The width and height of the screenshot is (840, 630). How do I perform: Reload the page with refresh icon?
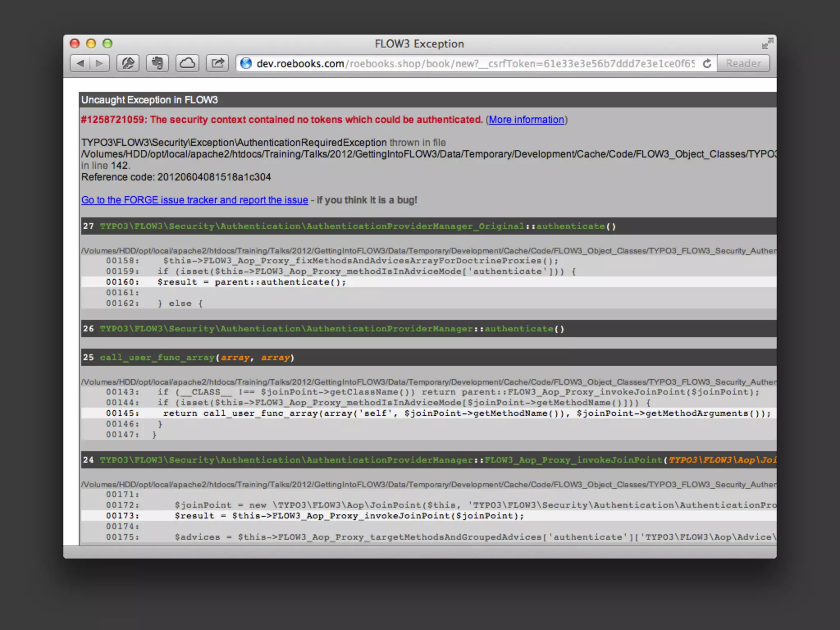(707, 64)
